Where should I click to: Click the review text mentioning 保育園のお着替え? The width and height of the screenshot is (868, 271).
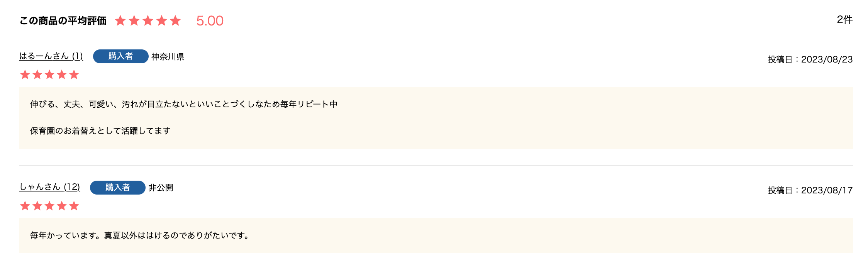coord(100,131)
